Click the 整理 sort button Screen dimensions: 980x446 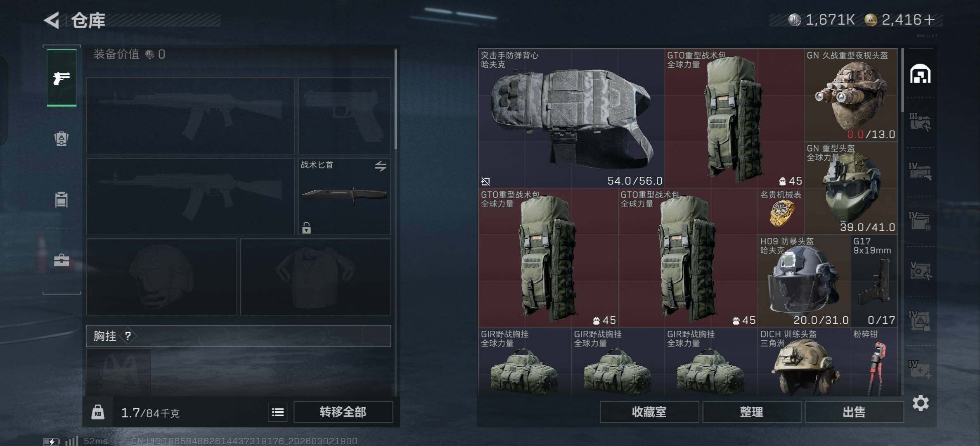[x=751, y=412]
